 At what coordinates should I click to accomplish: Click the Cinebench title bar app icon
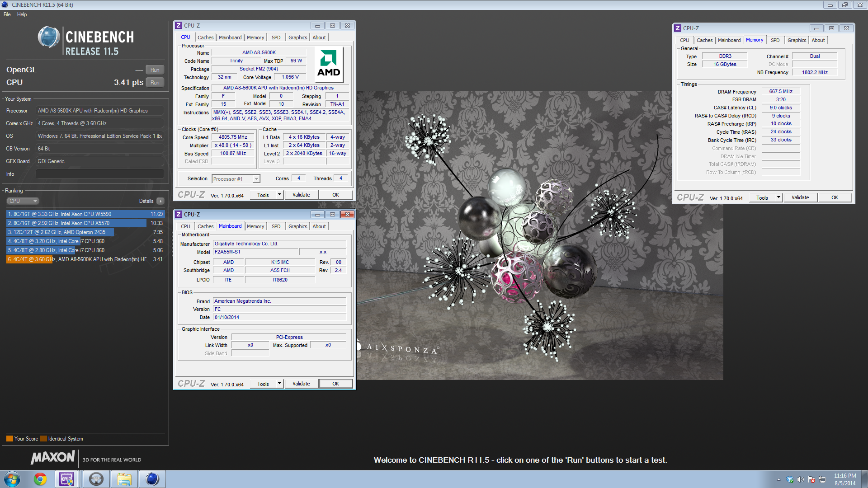[5, 5]
